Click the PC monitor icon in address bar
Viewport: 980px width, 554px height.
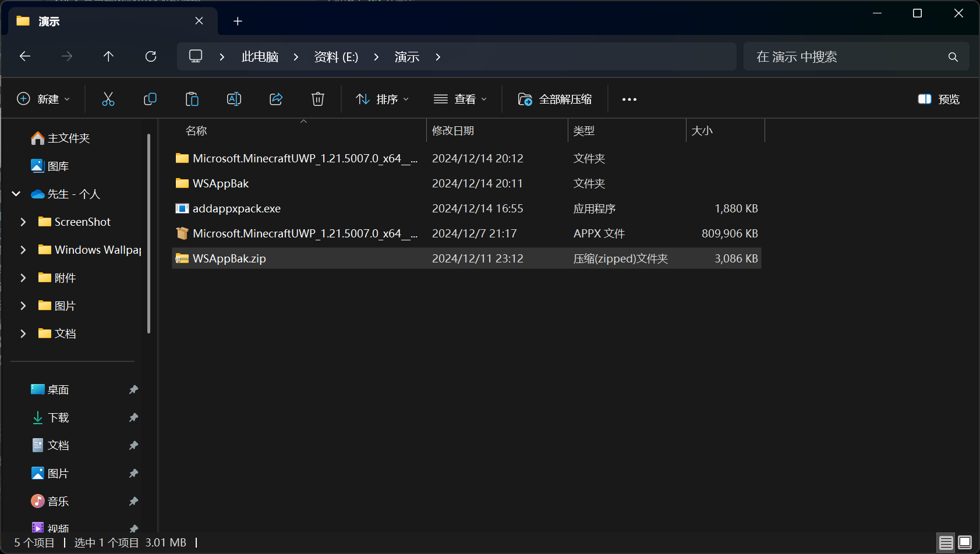(196, 56)
